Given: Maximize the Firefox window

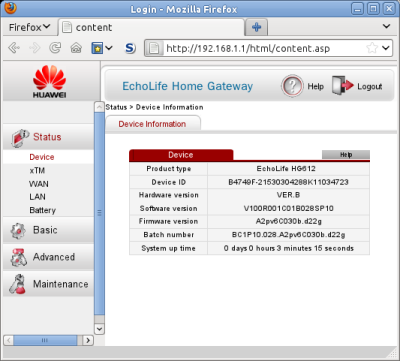Looking at the screenshot, I should click(x=373, y=9).
